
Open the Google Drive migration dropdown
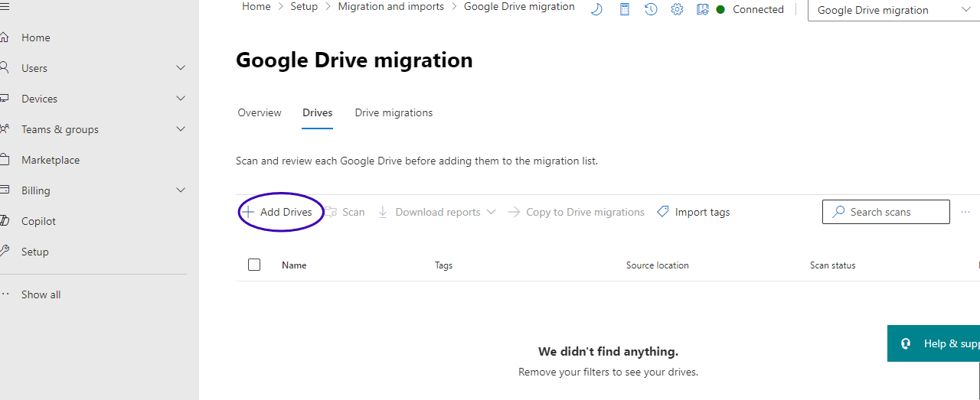tap(893, 10)
